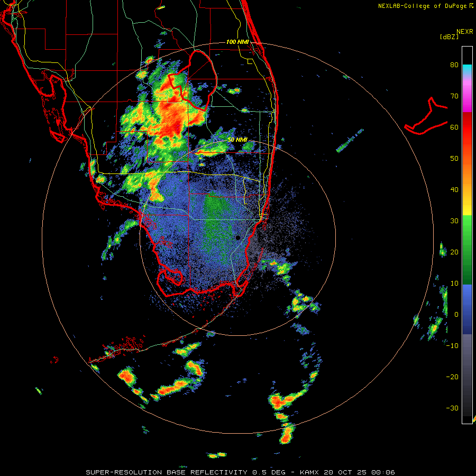The width and height of the screenshot is (476, 476).
Task: Click the blue segment of the color bar
Action: point(467,309)
